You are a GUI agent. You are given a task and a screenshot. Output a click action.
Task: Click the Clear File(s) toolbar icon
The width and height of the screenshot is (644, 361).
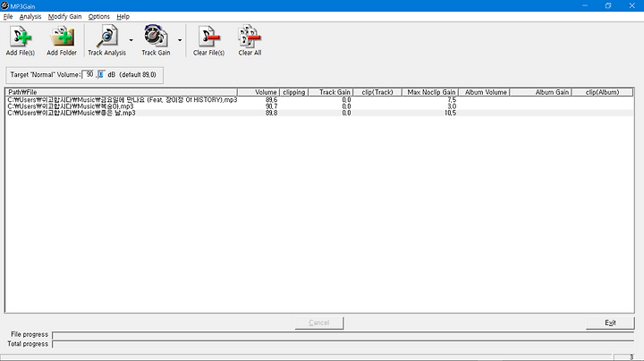pyautogui.click(x=208, y=40)
